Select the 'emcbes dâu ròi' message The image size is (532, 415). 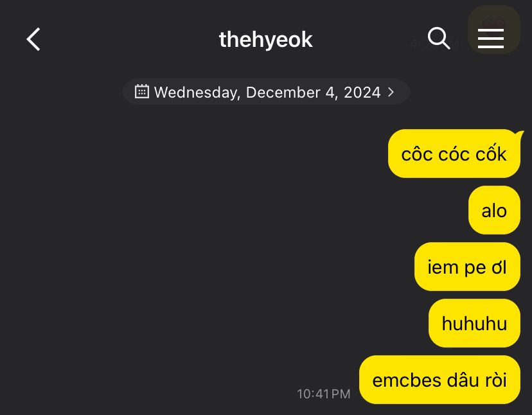point(439,380)
